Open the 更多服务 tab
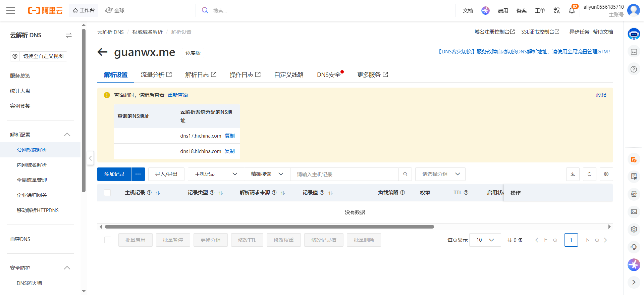 click(373, 75)
